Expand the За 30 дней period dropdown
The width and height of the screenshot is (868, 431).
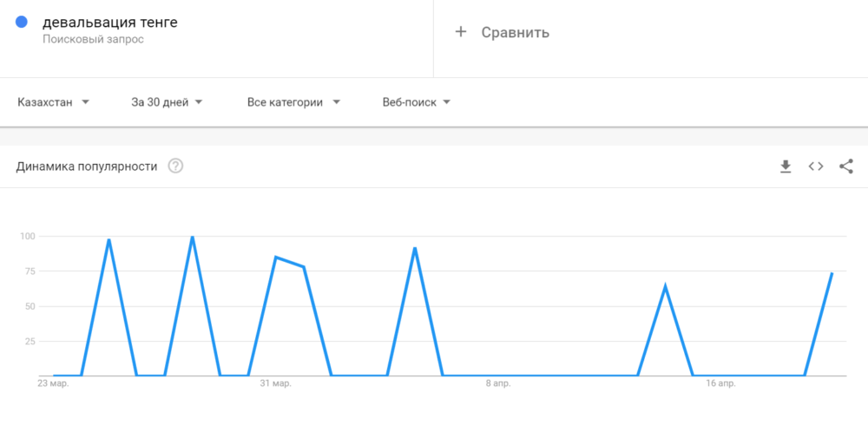[x=167, y=102]
